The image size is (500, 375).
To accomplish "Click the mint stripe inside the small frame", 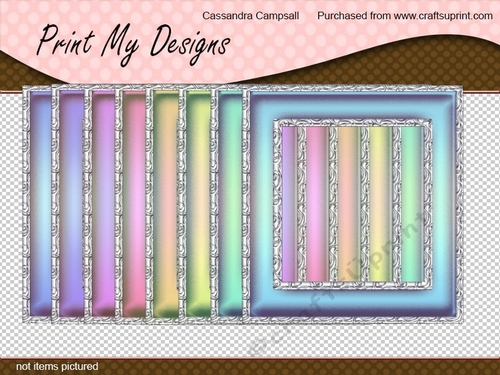I will click(x=412, y=204).
